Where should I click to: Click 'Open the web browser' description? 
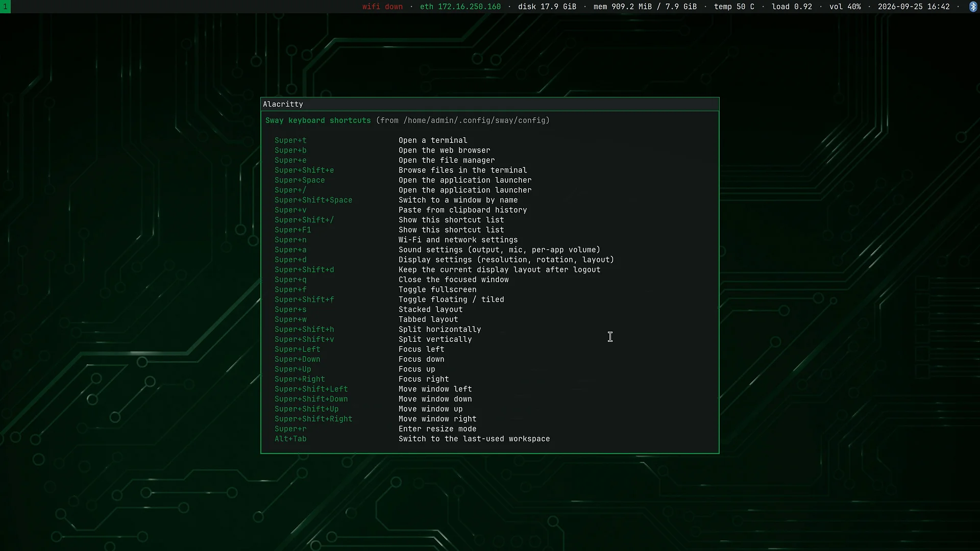coord(445,151)
